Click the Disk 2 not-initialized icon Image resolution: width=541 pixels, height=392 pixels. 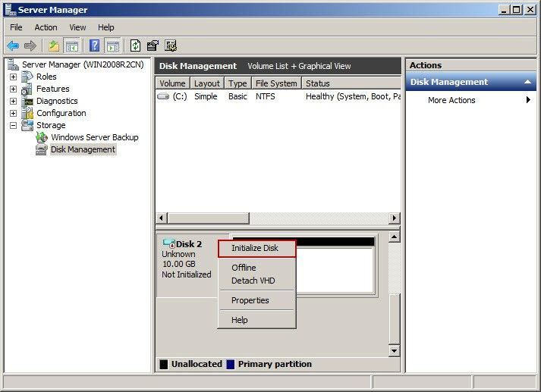168,243
